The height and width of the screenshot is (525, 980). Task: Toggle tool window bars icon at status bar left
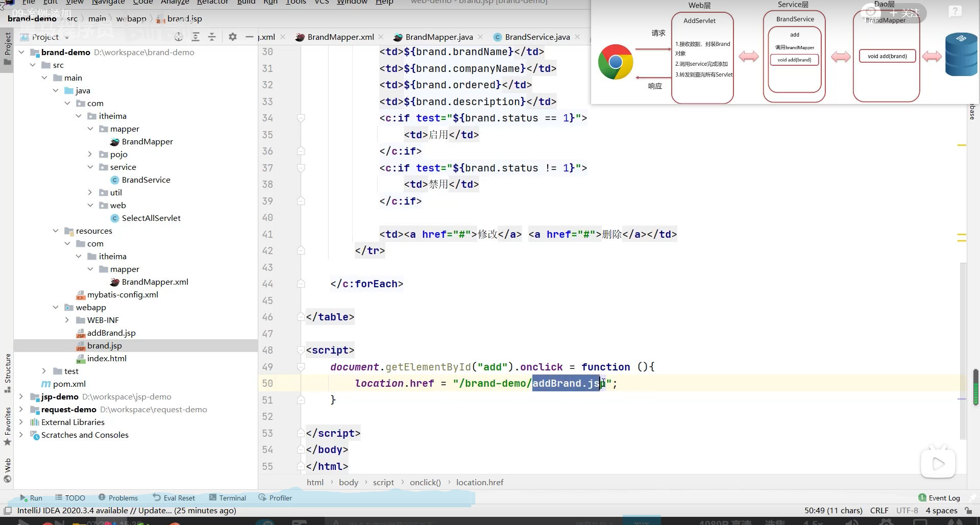tap(8, 511)
